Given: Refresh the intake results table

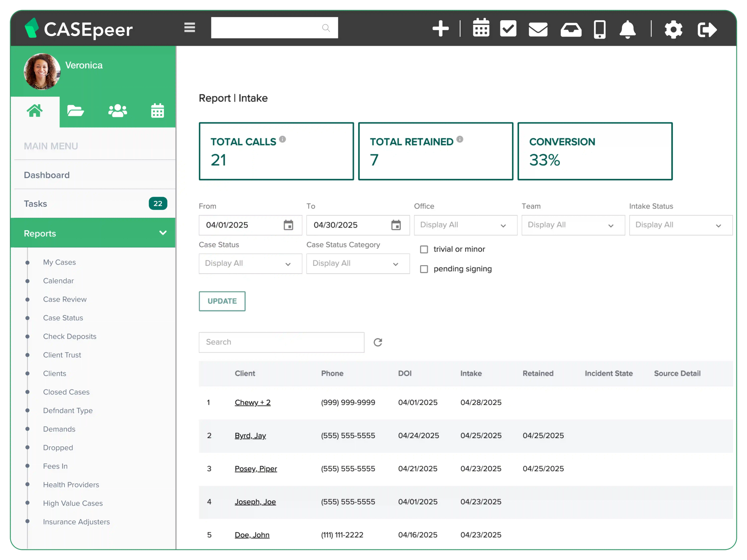Looking at the screenshot, I should tap(378, 342).
